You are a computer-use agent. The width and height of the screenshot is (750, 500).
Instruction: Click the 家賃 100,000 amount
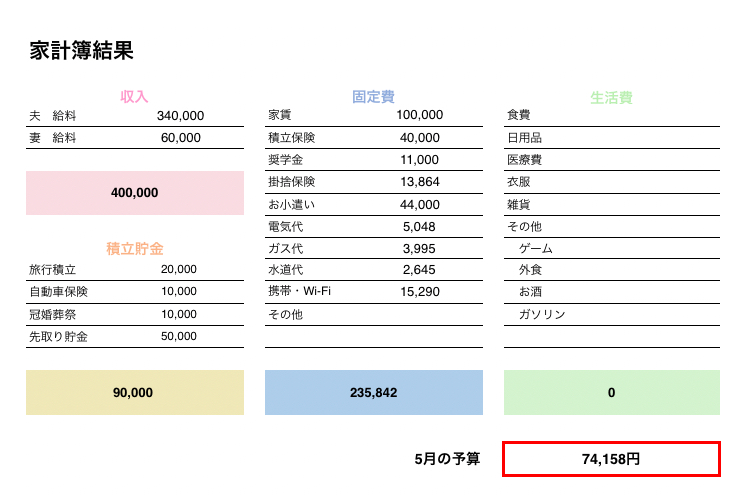[419, 115]
